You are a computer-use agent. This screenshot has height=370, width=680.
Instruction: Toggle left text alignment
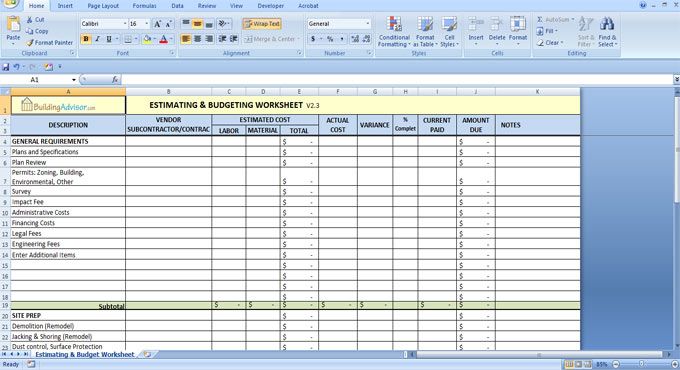coord(186,39)
